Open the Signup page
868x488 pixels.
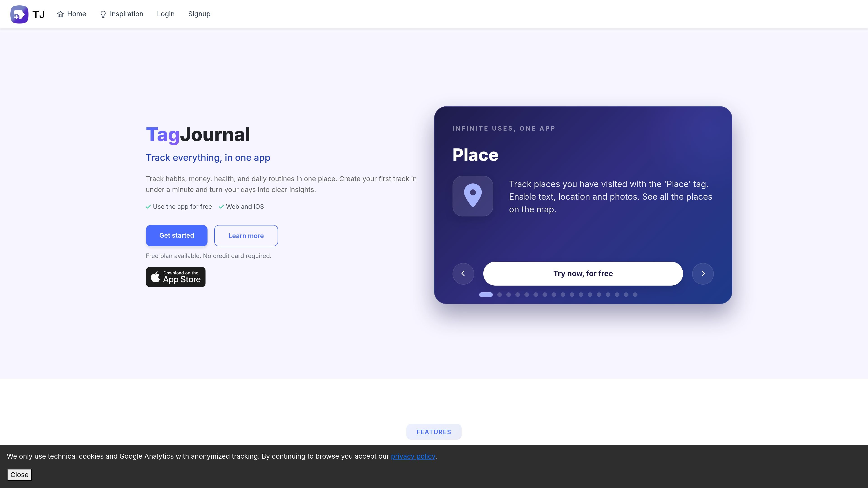tap(199, 14)
